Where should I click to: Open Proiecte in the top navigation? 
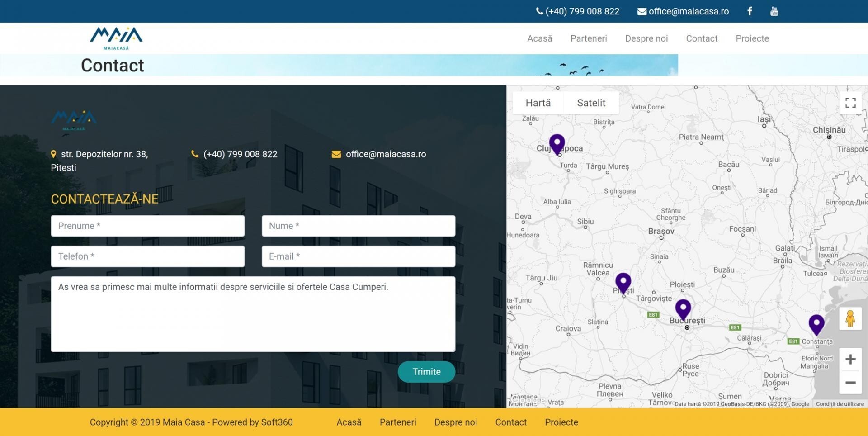(x=752, y=38)
